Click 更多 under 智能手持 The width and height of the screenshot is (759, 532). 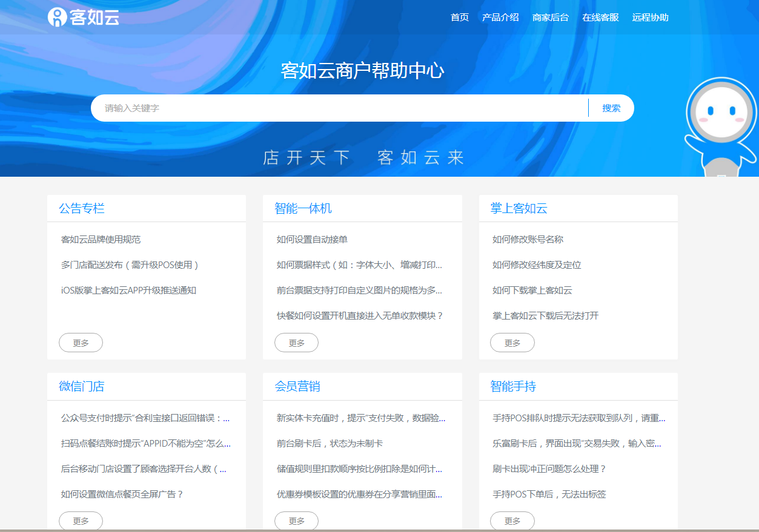coord(512,521)
